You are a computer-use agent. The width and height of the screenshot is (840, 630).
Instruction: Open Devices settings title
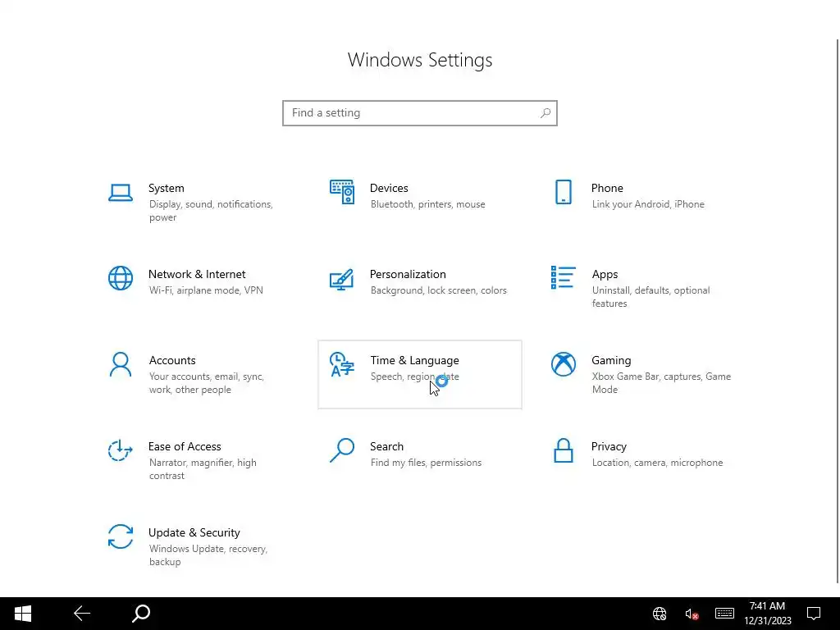(x=389, y=188)
